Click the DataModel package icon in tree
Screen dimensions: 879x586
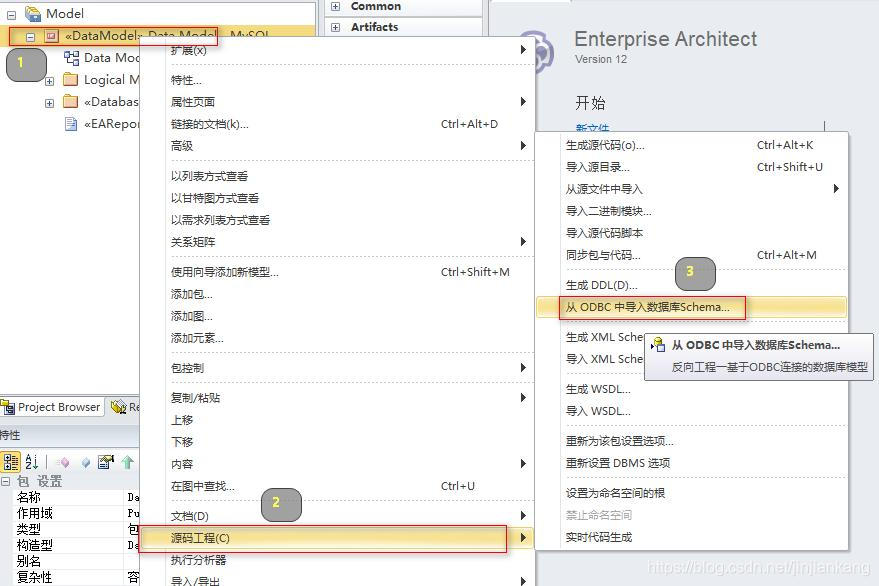52,36
